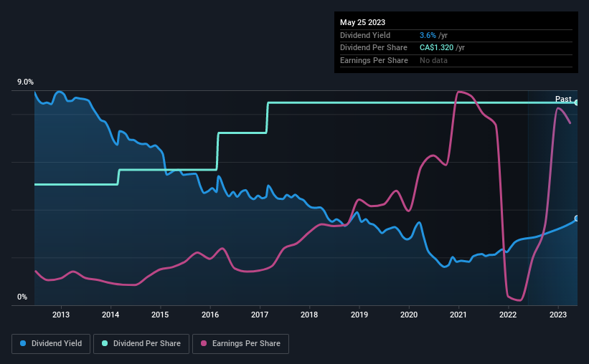Select the Dividend Yield endpoint marker
589x364 pixels.
[x=577, y=219]
